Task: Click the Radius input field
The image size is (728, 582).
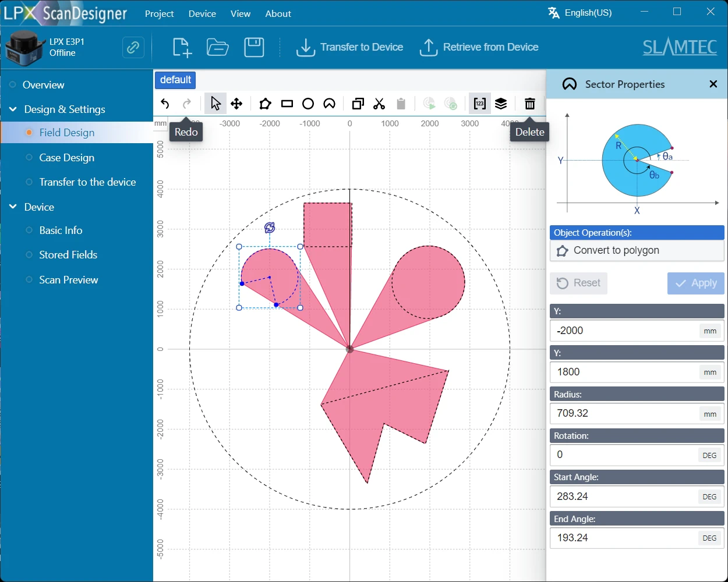Action: coord(623,413)
